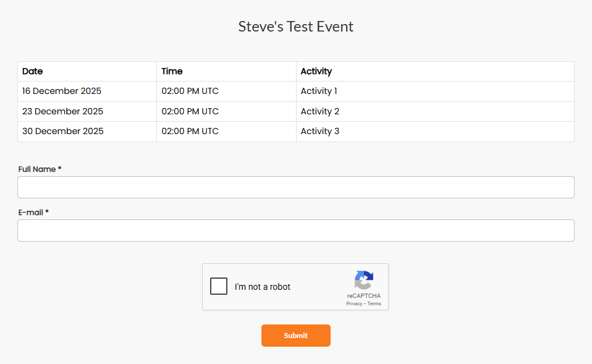The width and height of the screenshot is (592, 364).
Task: Click the Activity 1 cell
Action: (x=435, y=91)
